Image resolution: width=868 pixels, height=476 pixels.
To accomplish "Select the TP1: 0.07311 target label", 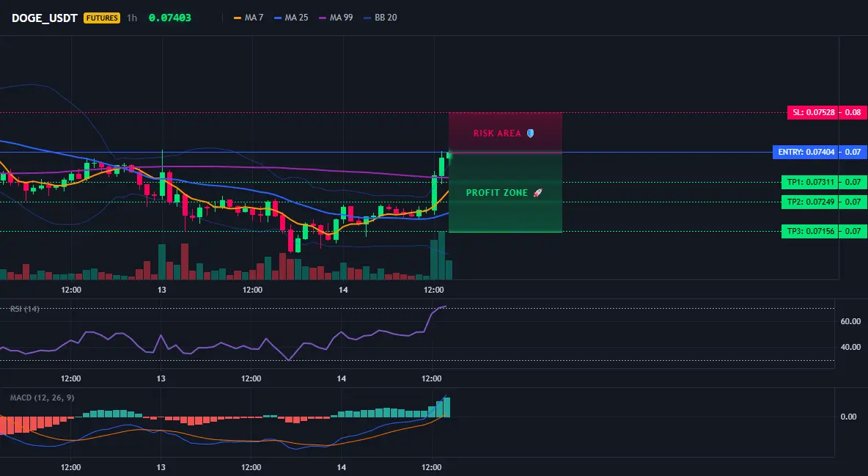I will [x=810, y=182].
